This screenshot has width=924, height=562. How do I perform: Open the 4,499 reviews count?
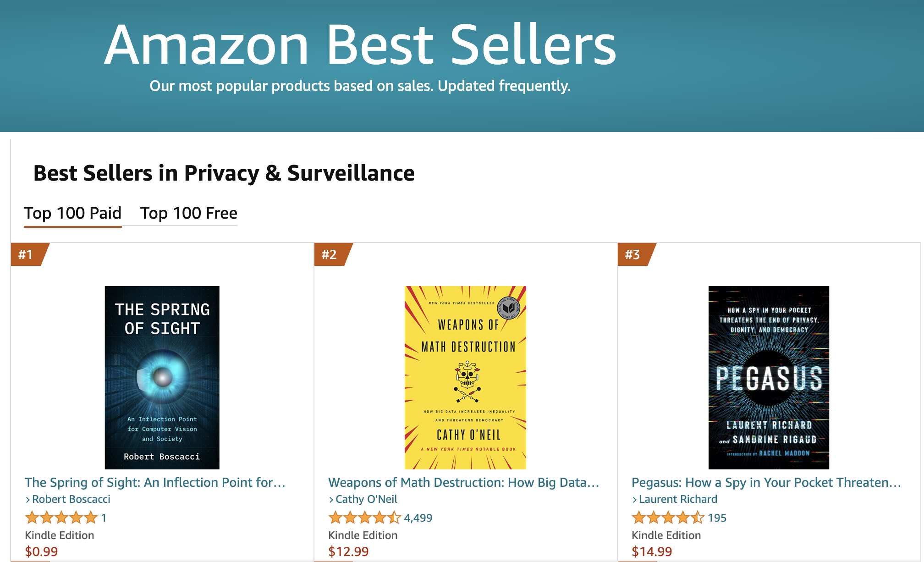[418, 518]
